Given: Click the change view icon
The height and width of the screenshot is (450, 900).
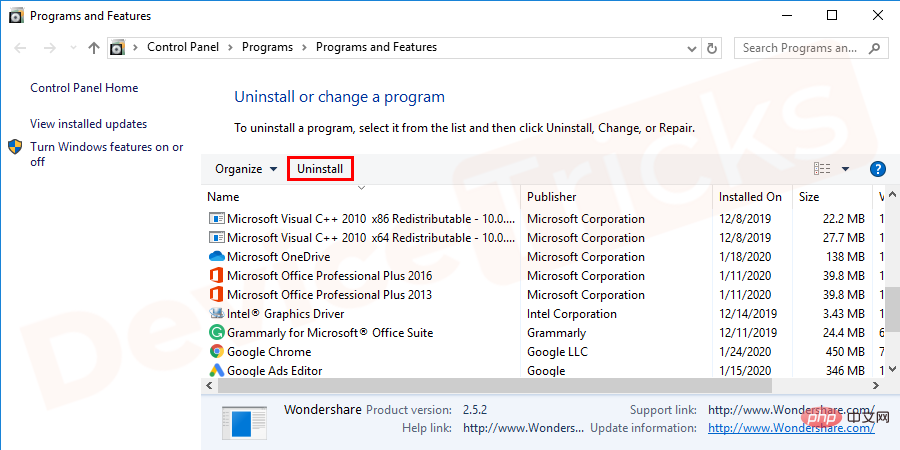Looking at the screenshot, I should tap(823, 169).
